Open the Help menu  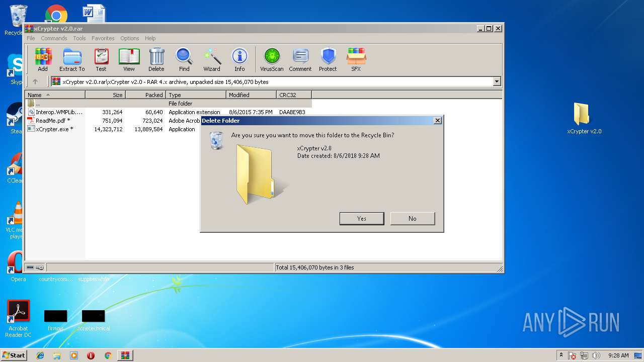click(150, 38)
